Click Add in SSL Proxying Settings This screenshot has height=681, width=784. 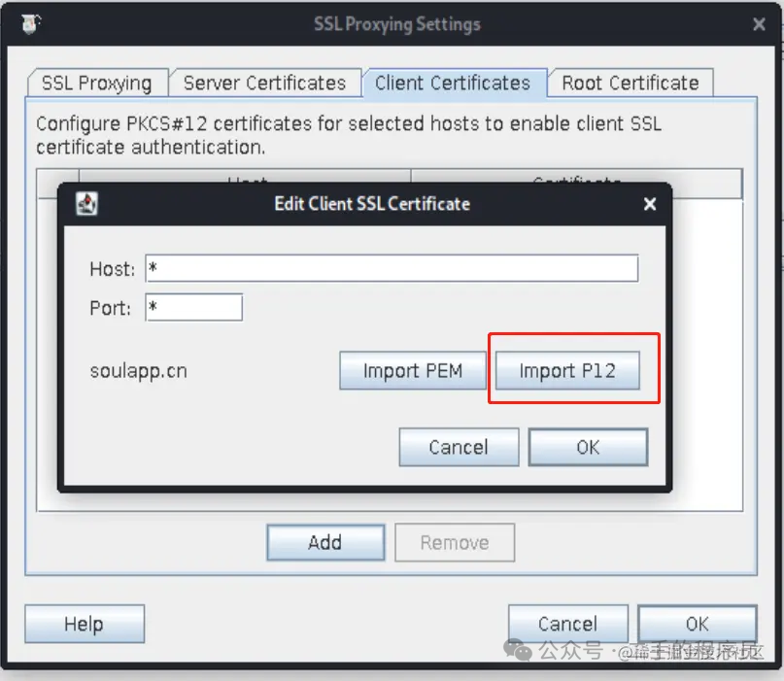point(325,542)
